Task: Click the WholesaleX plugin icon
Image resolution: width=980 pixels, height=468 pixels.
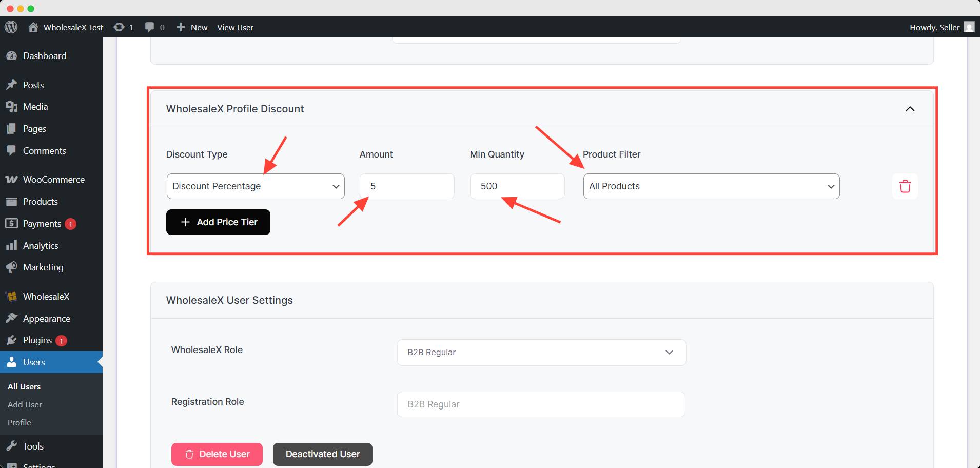Action: [x=12, y=297]
